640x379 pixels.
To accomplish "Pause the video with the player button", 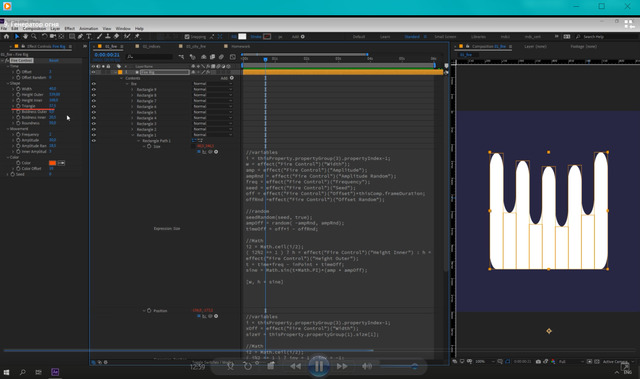I will click(319, 366).
